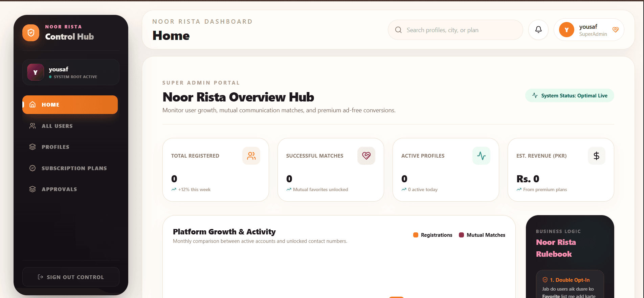Open the Approvals page
This screenshot has width=644, height=298.
point(70,189)
